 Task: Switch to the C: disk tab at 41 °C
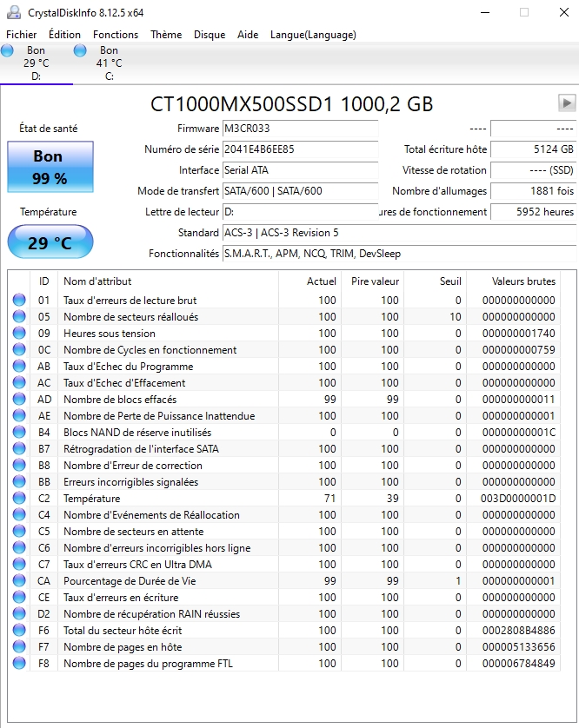(110, 63)
